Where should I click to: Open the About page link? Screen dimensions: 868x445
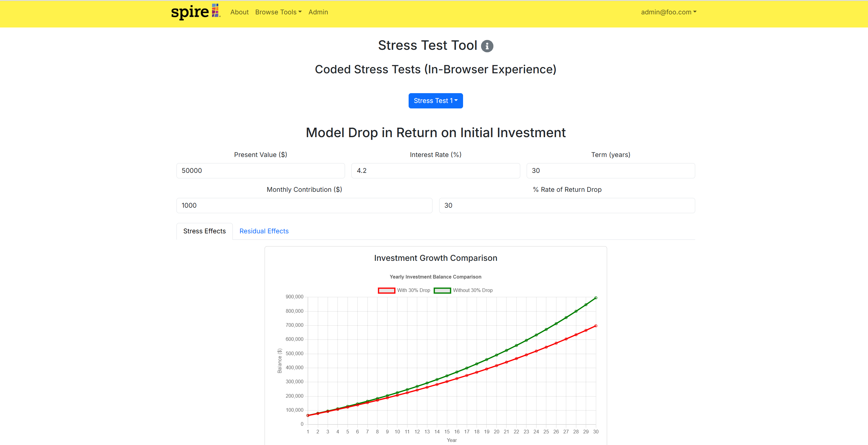point(239,12)
